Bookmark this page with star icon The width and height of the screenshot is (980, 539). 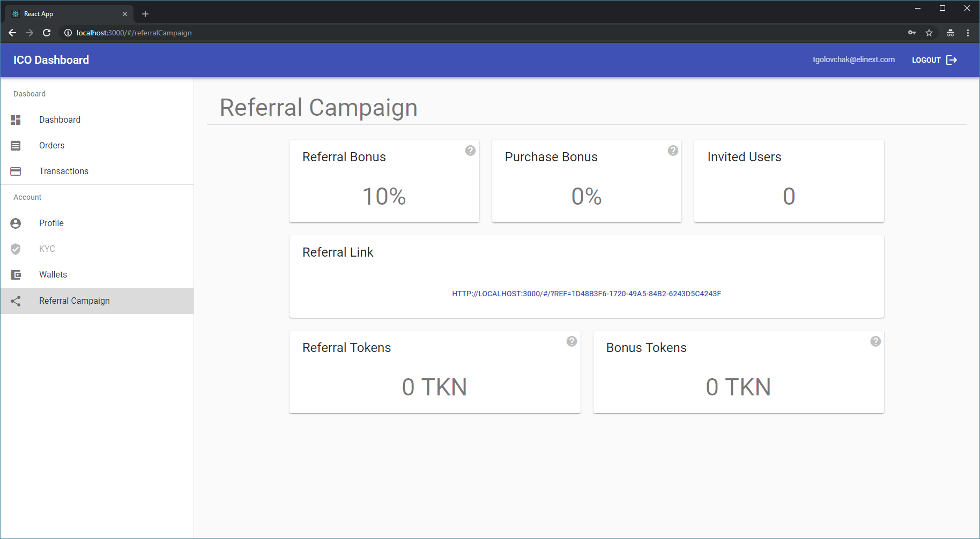tap(929, 33)
